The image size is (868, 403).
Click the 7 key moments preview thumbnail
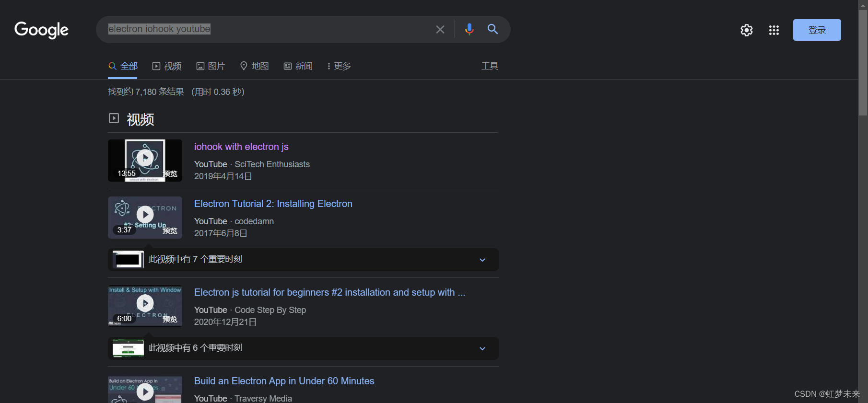pos(128,259)
